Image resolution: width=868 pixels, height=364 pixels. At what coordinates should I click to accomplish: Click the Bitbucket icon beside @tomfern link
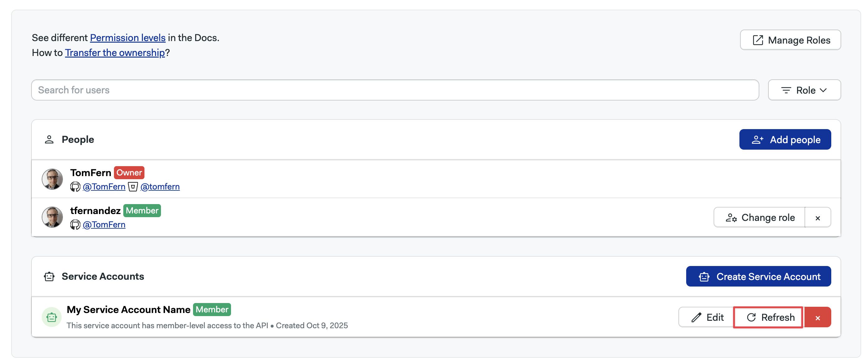(x=134, y=187)
